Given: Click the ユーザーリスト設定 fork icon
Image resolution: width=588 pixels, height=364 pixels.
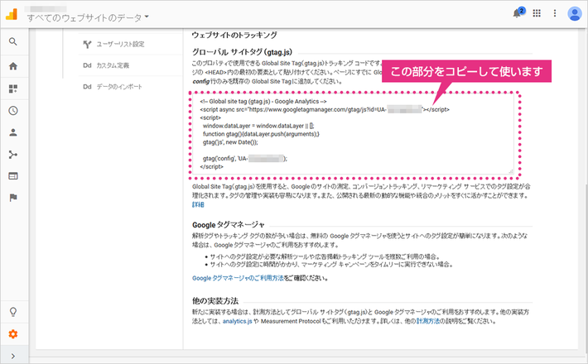Looking at the screenshot, I should [x=88, y=44].
